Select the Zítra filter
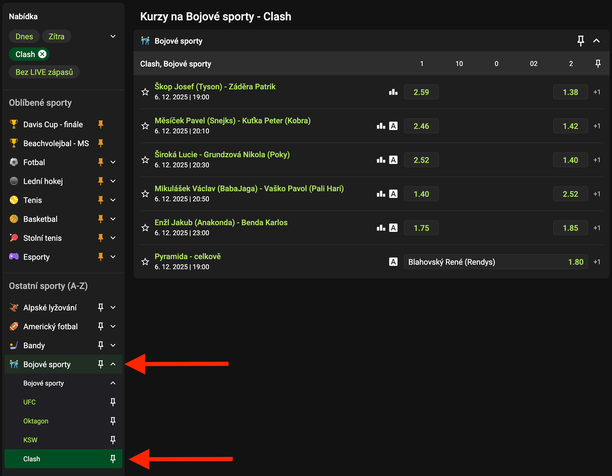The height and width of the screenshot is (476, 612). (x=55, y=36)
